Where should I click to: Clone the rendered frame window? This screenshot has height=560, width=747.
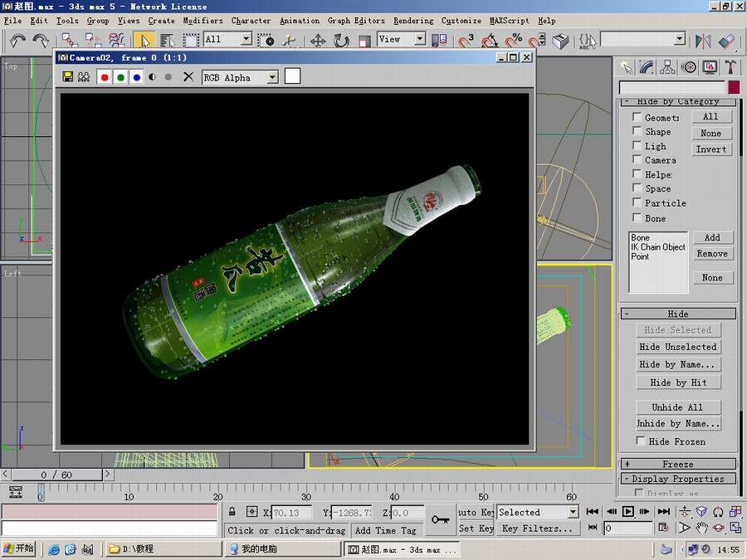click(x=84, y=76)
